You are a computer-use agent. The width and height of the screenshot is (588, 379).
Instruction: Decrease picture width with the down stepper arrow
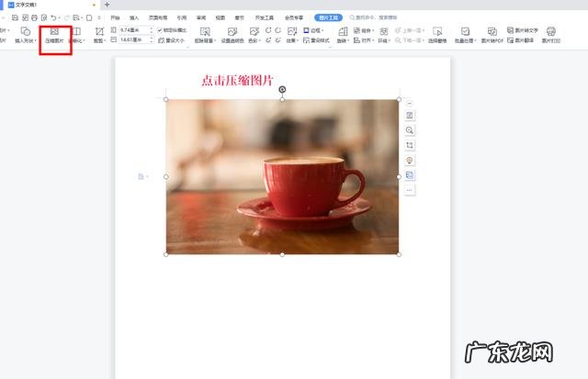click(152, 41)
